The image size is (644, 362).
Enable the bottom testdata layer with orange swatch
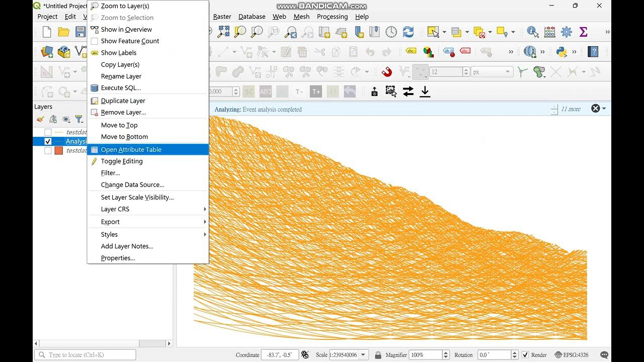48,150
